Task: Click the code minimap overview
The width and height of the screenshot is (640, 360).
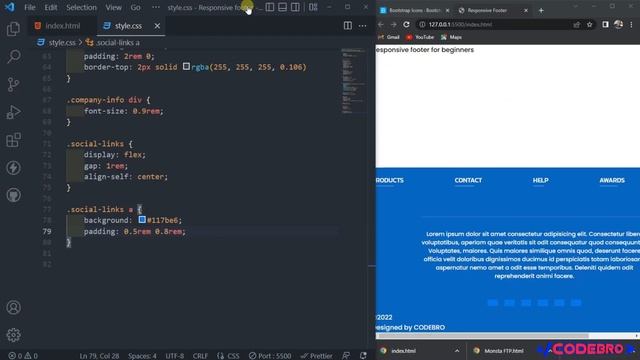Action: (354, 82)
